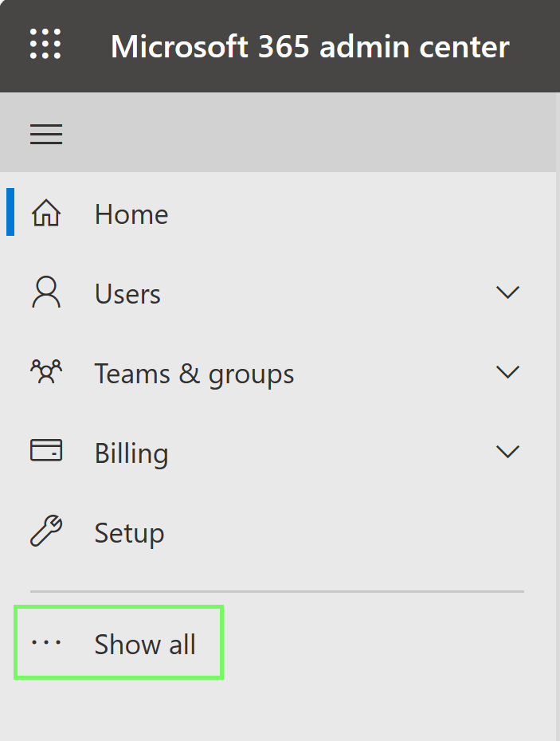Open the Users menu label

click(127, 294)
